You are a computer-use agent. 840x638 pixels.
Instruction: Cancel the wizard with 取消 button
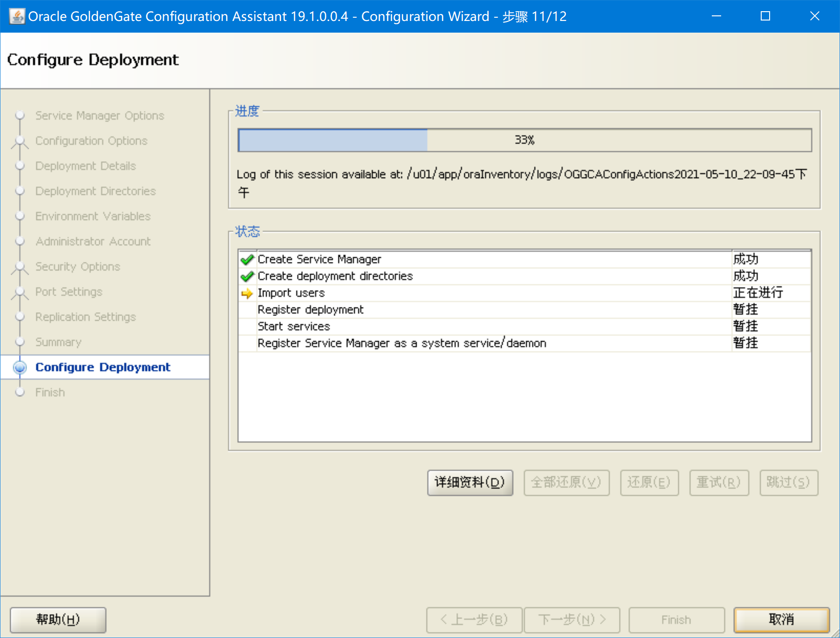click(x=782, y=620)
